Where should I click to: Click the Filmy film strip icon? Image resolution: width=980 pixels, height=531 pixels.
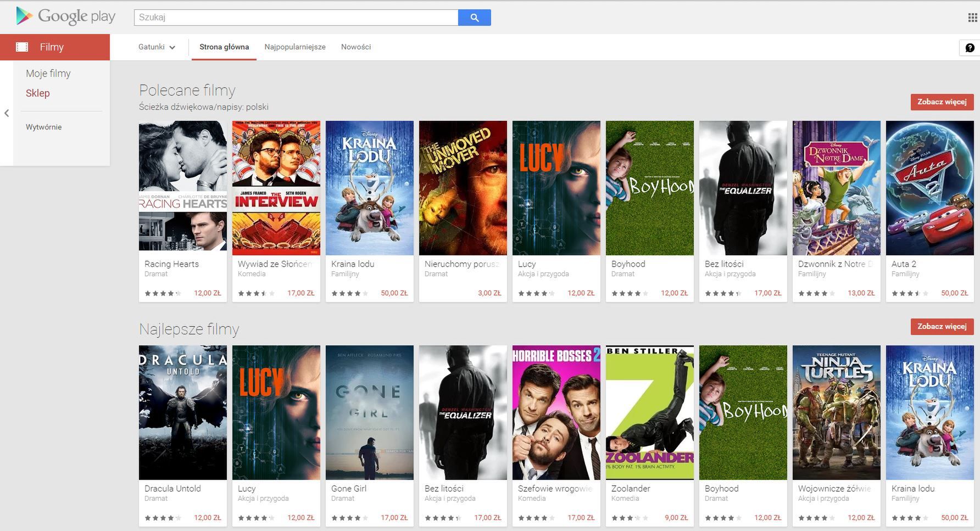click(22, 47)
